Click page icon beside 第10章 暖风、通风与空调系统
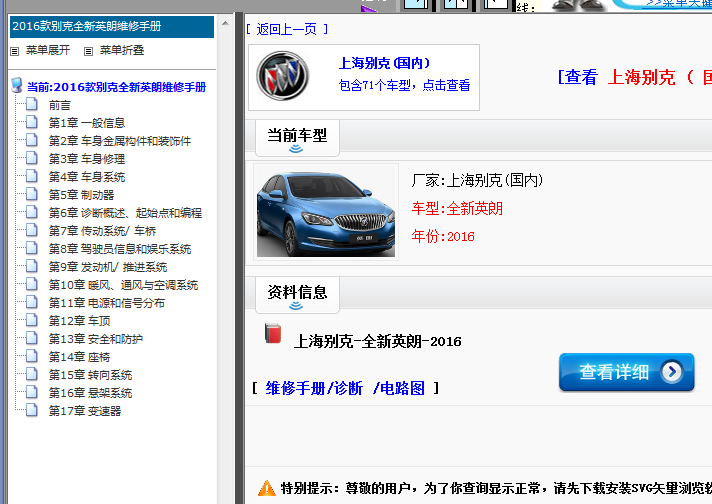Screen dimensions: 712x504 32,285
